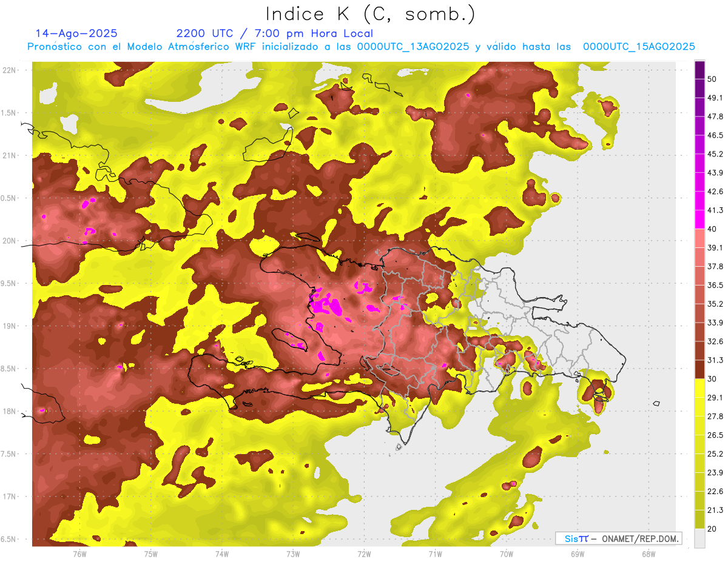Click the colorbar value "46.5"
This screenshot has width=728, height=562.
(715, 135)
